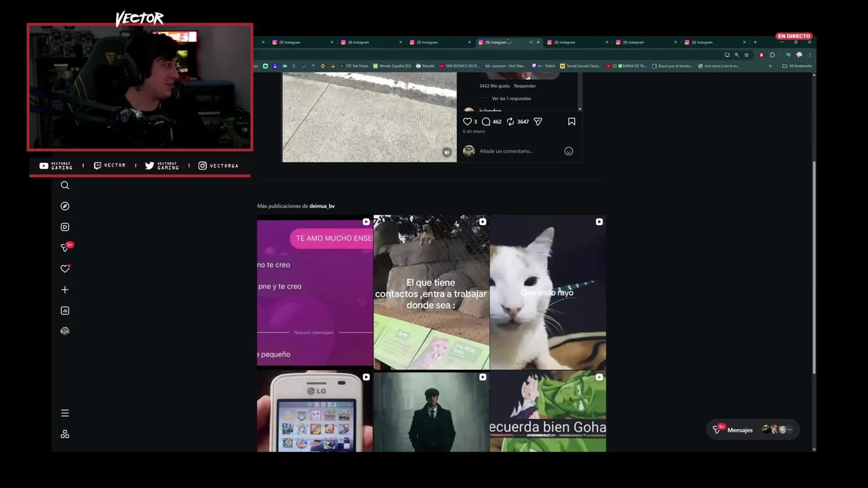868x488 pixels.
Task: Open man in dark coat reel
Action: pos(431,411)
